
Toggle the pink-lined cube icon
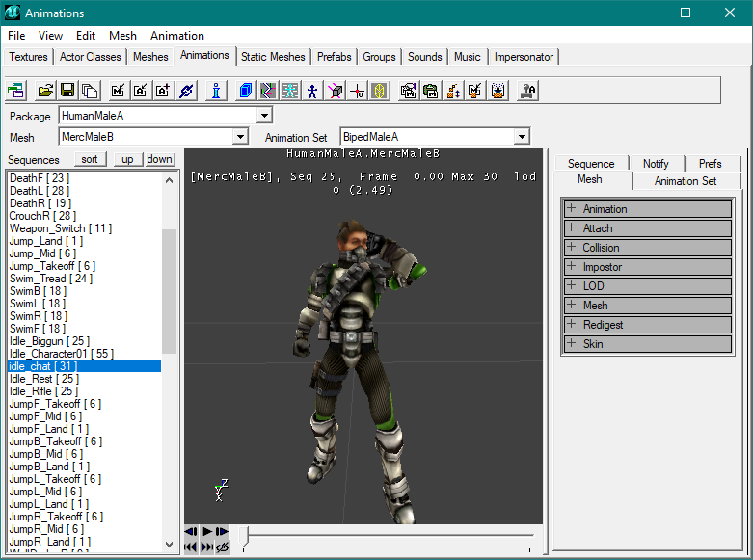[x=336, y=91]
